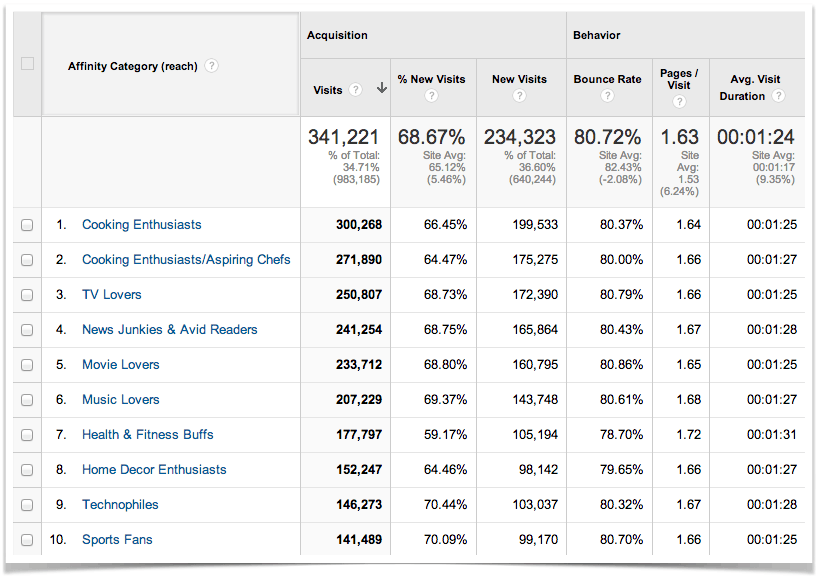The height and width of the screenshot is (582, 819).
Task: Check the Cooking Enthusiasts row checkbox
Action: (27, 225)
